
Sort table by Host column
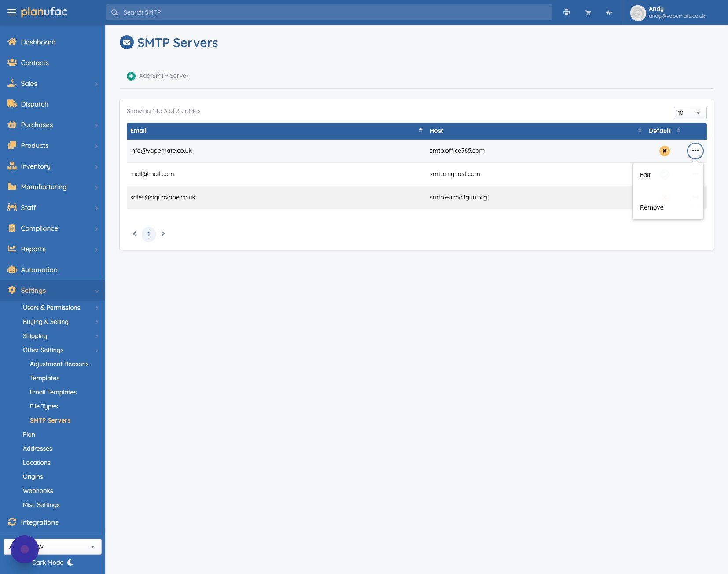pos(536,131)
